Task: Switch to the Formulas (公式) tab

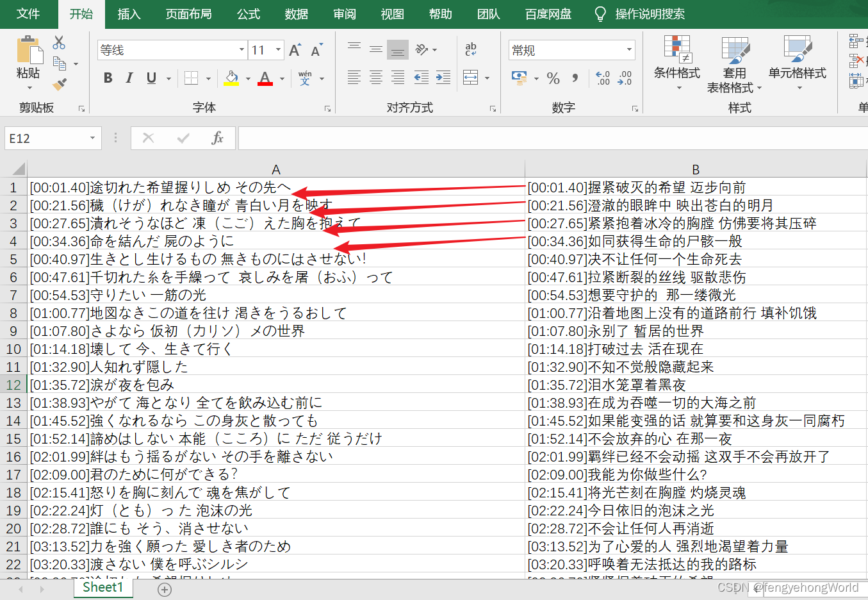Action: point(249,14)
